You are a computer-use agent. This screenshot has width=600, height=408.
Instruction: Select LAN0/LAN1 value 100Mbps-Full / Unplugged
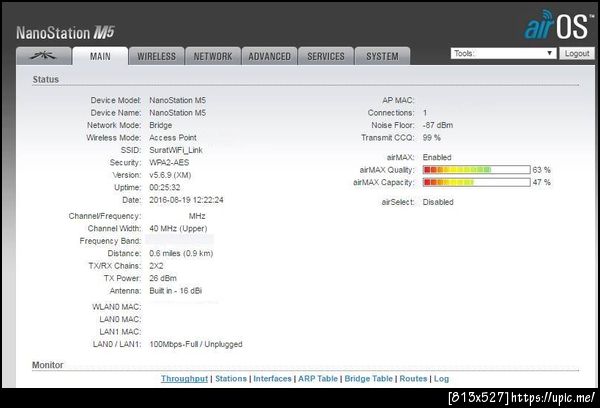tap(196, 344)
